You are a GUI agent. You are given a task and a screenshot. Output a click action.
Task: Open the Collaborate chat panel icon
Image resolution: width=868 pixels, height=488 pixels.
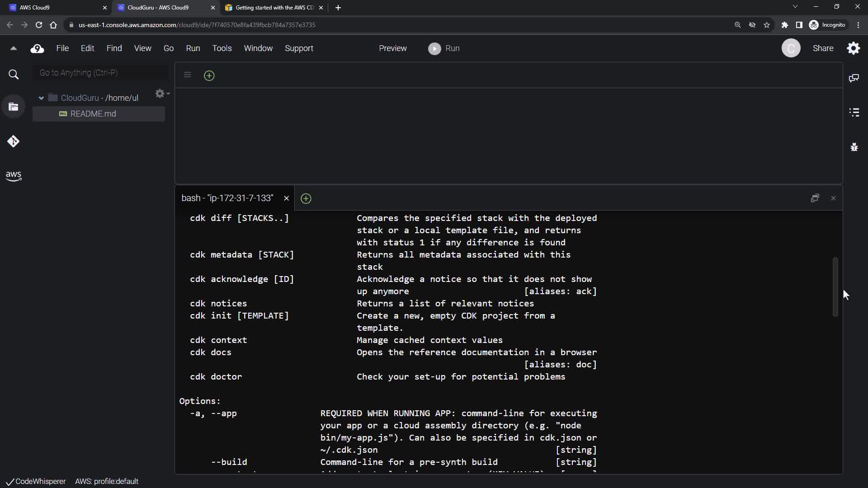pos(854,78)
